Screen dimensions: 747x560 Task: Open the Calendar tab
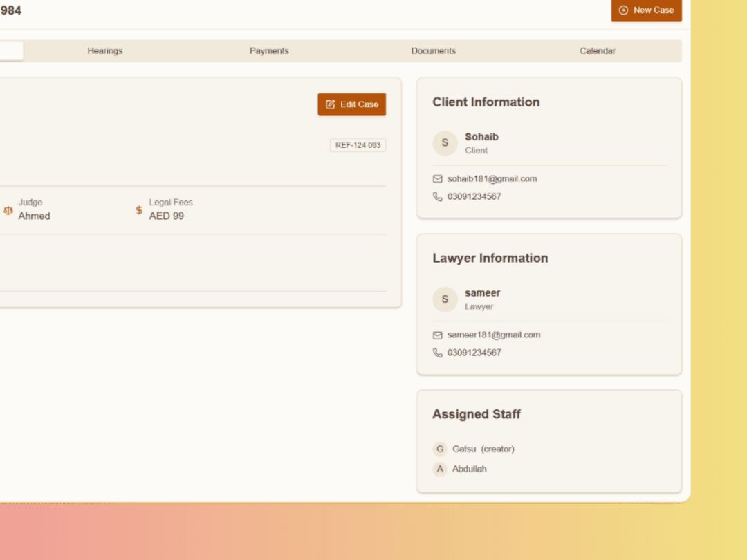point(598,50)
